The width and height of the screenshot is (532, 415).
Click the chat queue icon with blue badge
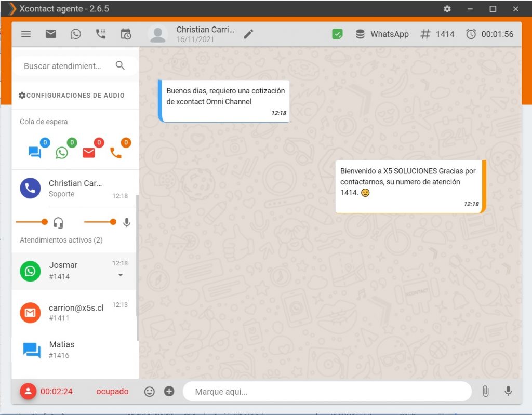tap(35, 152)
